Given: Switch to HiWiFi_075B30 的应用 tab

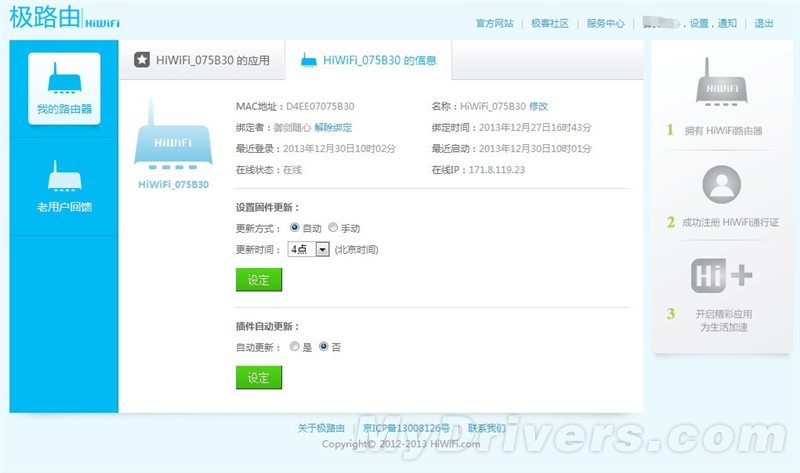Looking at the screenshot, I should [x=202, y=60].
